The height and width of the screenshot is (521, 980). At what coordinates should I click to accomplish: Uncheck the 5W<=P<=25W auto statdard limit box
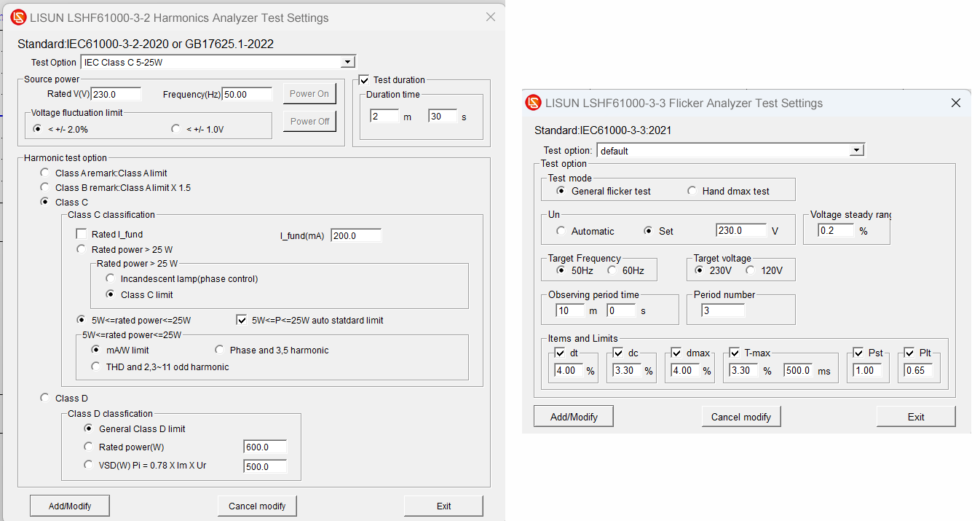coord(241,319)
